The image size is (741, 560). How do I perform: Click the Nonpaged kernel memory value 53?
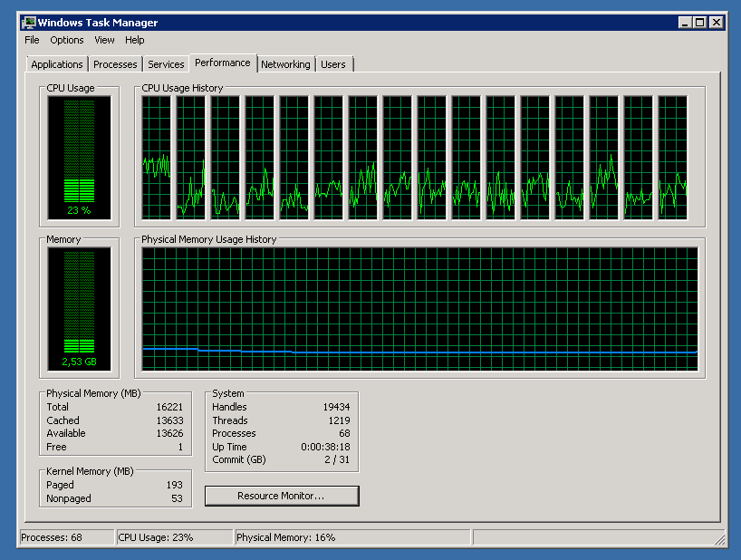pos(177,498)
